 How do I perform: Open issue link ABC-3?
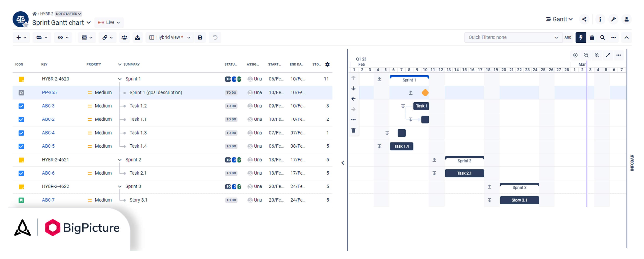click(48, 106)
